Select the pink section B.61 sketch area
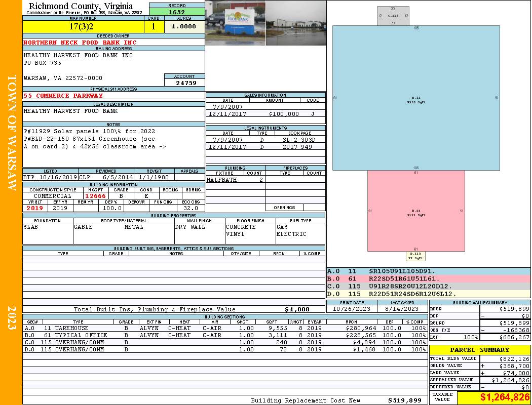This screenshot has height=405, width=532. tap(416, 211)
